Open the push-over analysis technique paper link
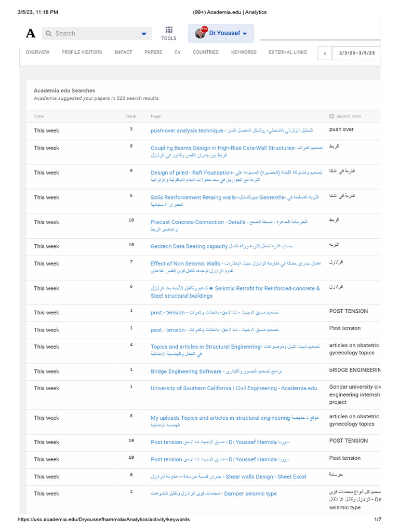 click(187, 131)
